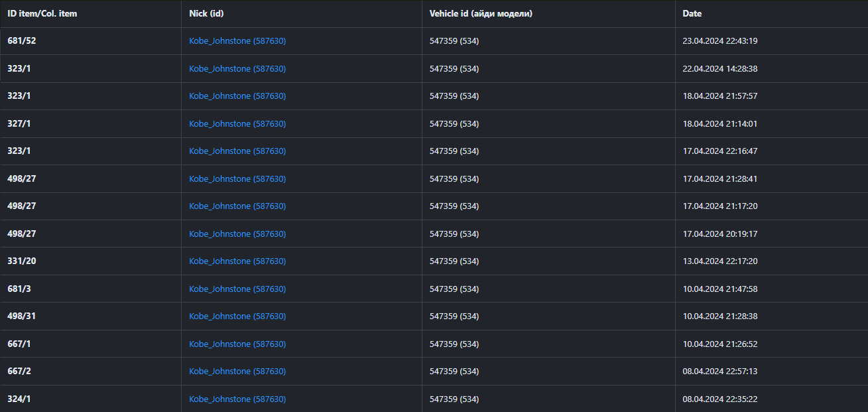Image resolution: width=868 pixels, height=412 pixels.
Task: Open Kobe_Johnstone link dated 22.04.2024 14:28:38
Action: pyautogui.click(x=237, y=69)
